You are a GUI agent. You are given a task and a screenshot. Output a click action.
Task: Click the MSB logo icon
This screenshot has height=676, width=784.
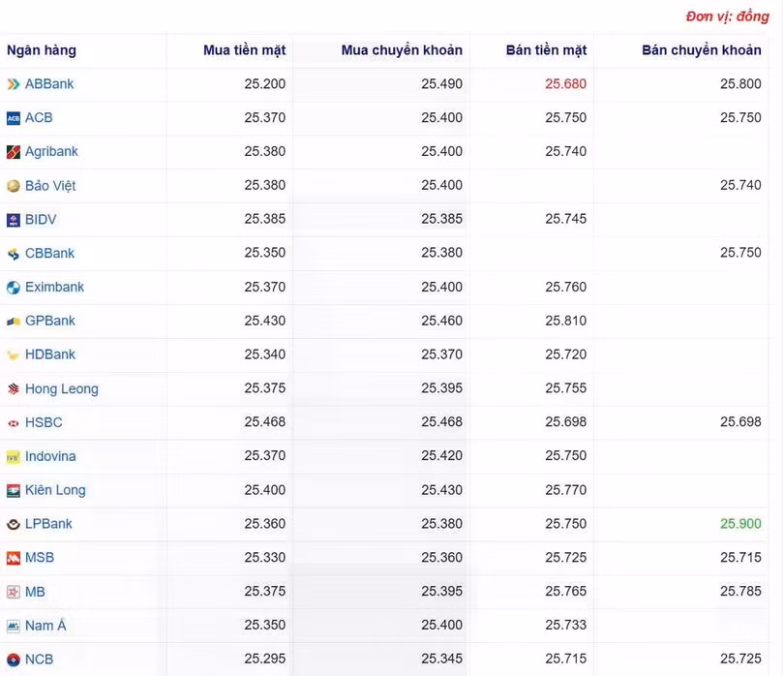[x=14, y=558]
